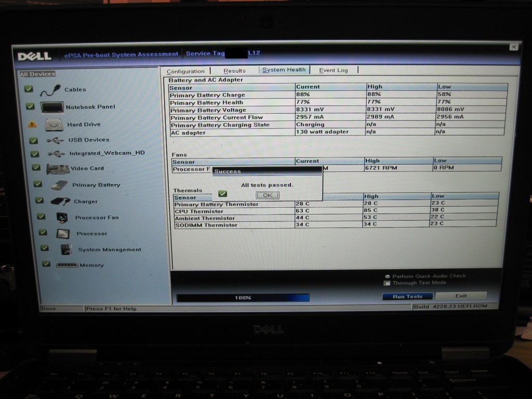Image resolution: width=532 pixels, height=399 pixels.
Task: Select the Hard Drive disk icon
Action: pos(54,125)
